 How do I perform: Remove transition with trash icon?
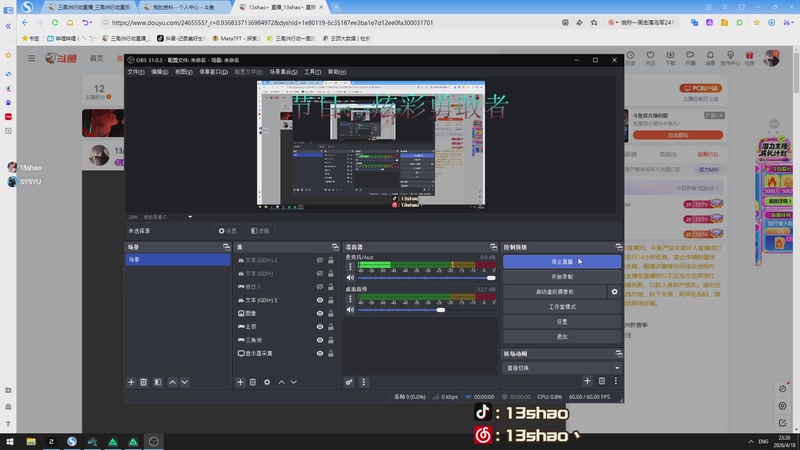(x=602, y=381)
